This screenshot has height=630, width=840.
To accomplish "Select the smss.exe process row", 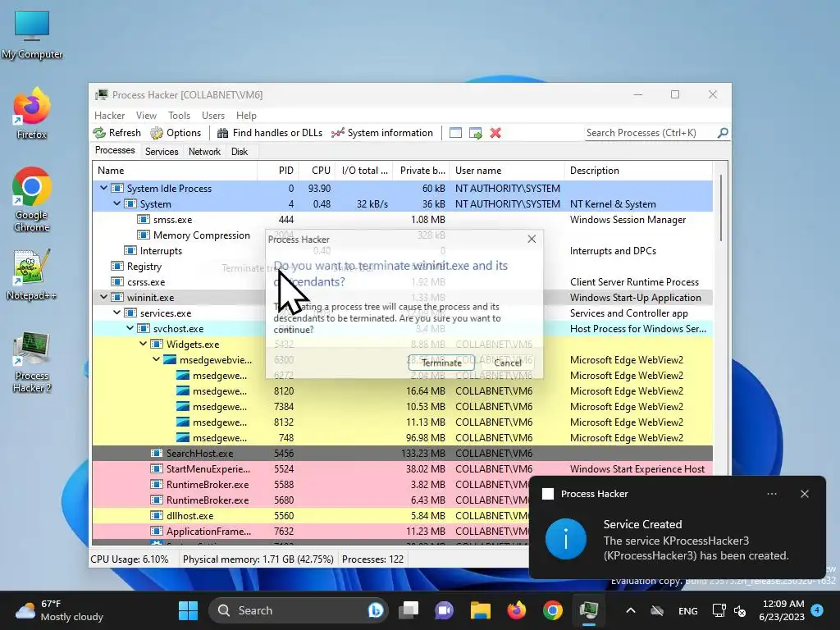I will (x=402, y=219).
